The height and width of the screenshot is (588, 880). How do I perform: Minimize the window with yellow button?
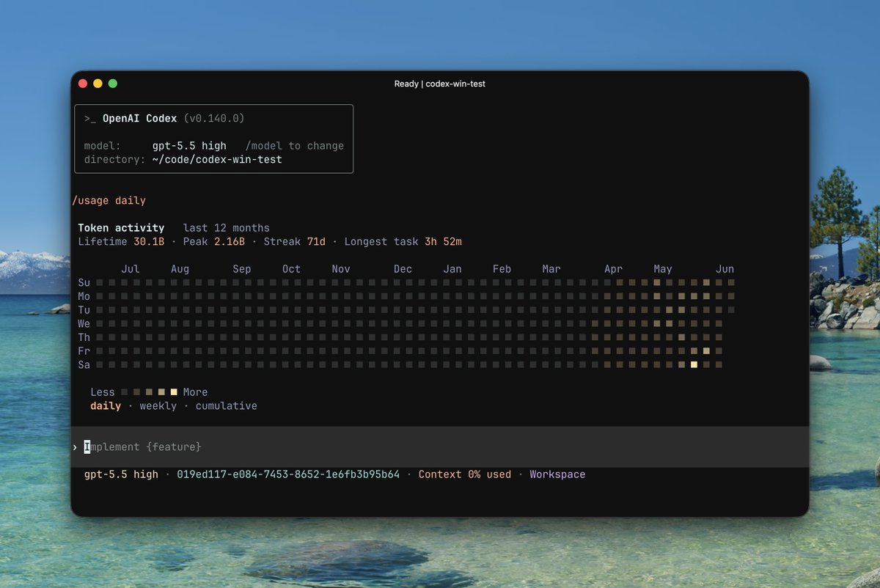tap(98, 84)
